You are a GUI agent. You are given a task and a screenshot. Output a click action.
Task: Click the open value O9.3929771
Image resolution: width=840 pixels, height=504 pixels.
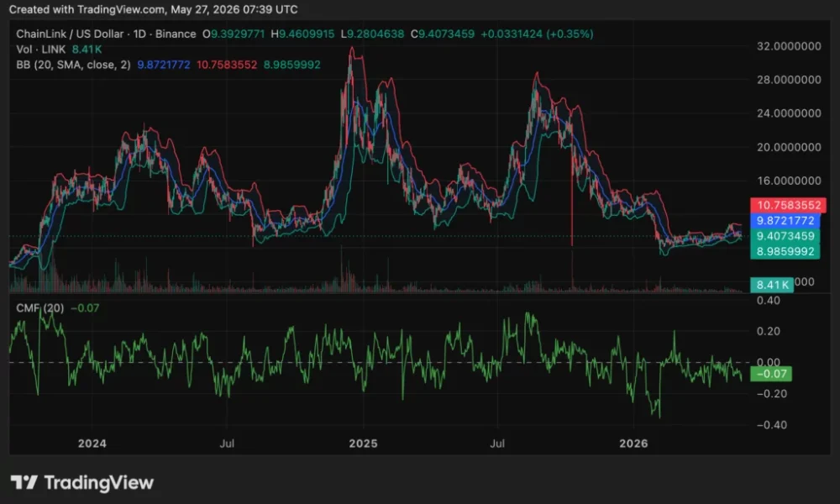point(234,34)
